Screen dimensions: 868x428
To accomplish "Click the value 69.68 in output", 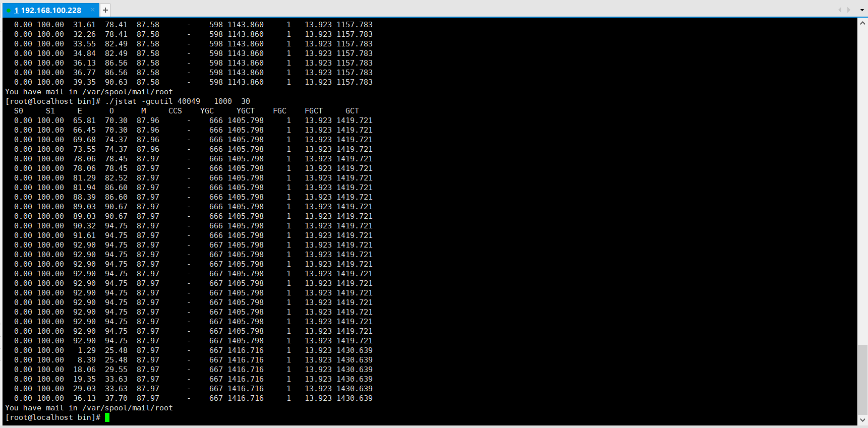I will tap(84, 140).
